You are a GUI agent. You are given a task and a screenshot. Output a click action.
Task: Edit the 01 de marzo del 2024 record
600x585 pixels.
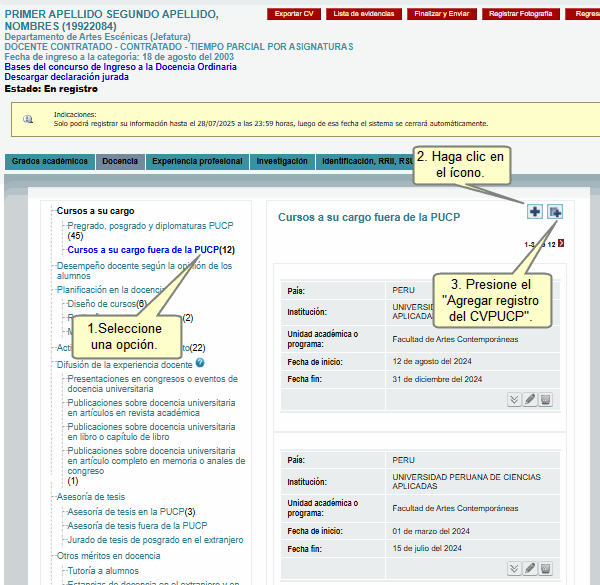point(530,569)
